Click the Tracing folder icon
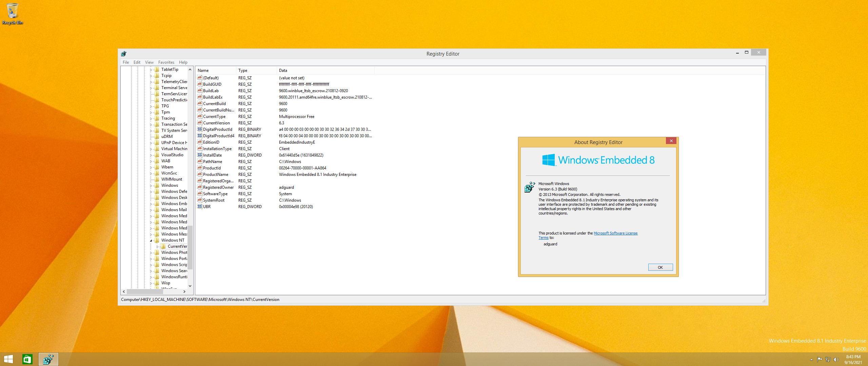This screenshot has height=366, width=868. 157,118
